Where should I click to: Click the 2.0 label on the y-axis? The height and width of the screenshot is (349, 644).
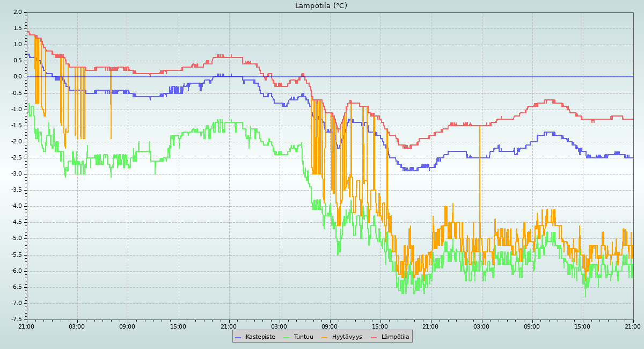coord(17,12)
